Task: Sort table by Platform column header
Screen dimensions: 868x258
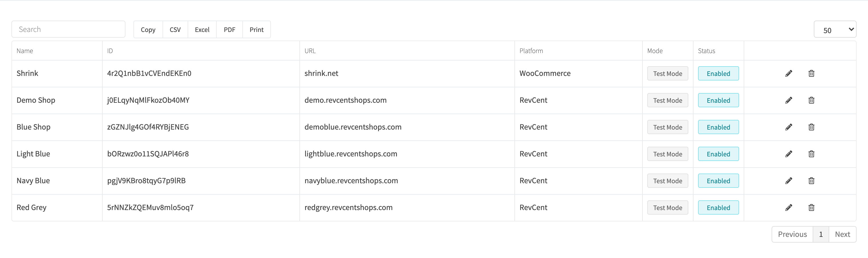Action: point(531,51)
